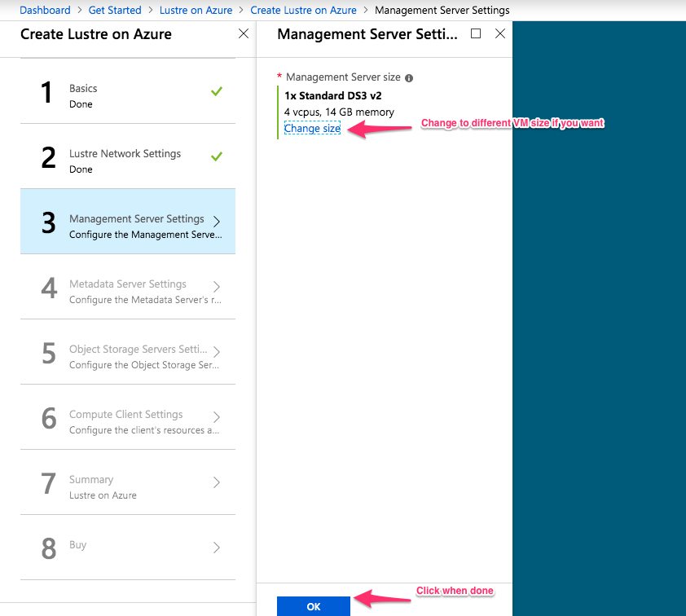The image size is (686, 616).
Task: Open step 6 Compute Client Settings
Action: [x=128, y=417]
